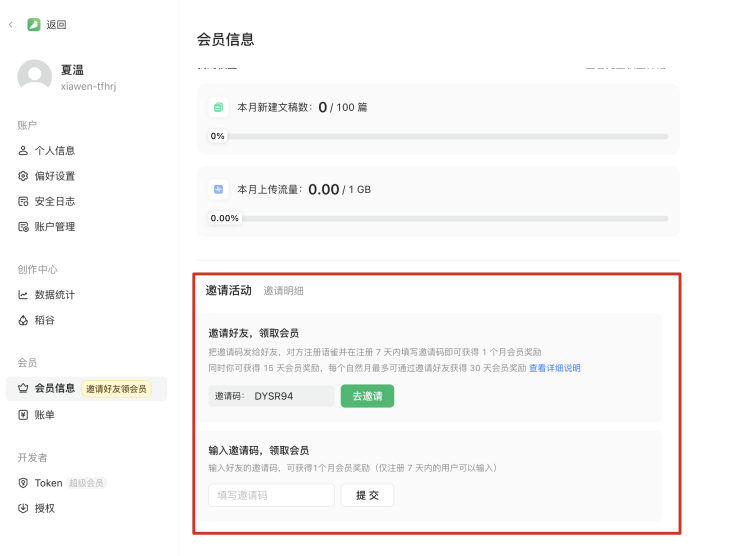This screenshot has height=556, width=748.
Task: Click the 邀请好友领会员 badge
Action: tap(116, 389)
